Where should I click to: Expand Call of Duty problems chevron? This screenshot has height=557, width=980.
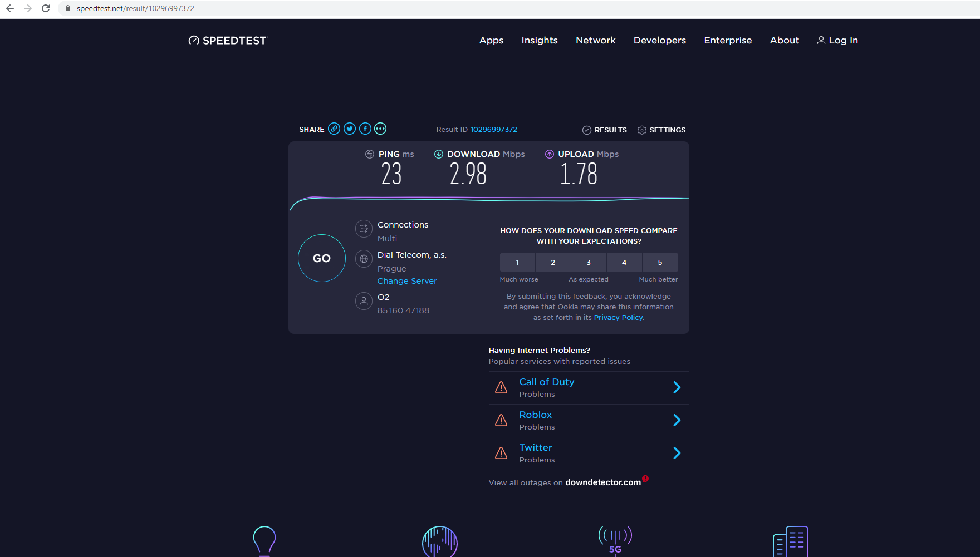pyautogui.click(x=677, y=387)
